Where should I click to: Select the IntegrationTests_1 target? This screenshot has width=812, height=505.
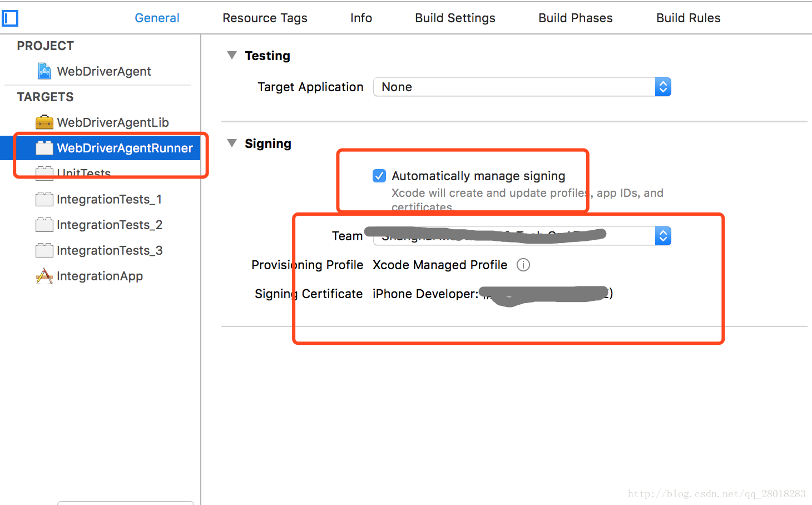pos(109,199)
